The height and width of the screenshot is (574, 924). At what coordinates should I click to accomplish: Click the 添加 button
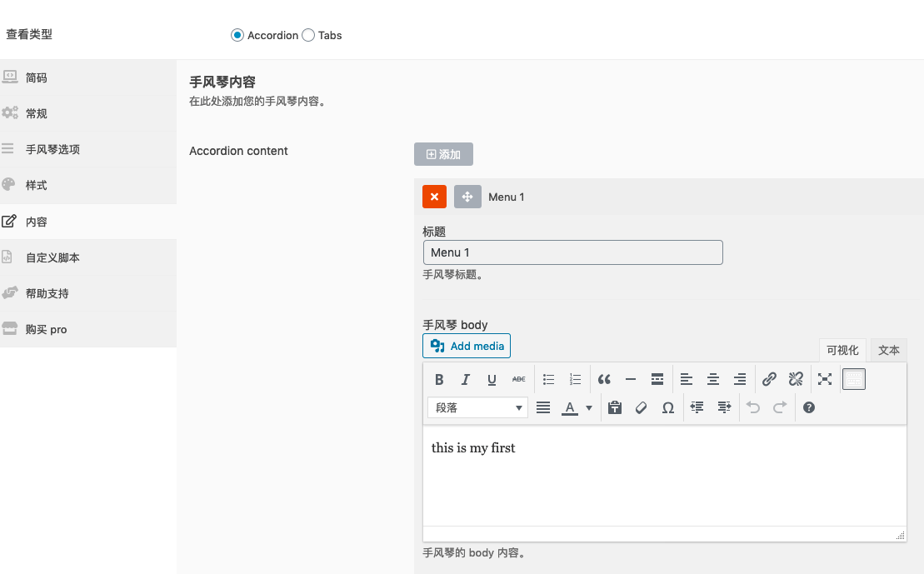[443, 154]
